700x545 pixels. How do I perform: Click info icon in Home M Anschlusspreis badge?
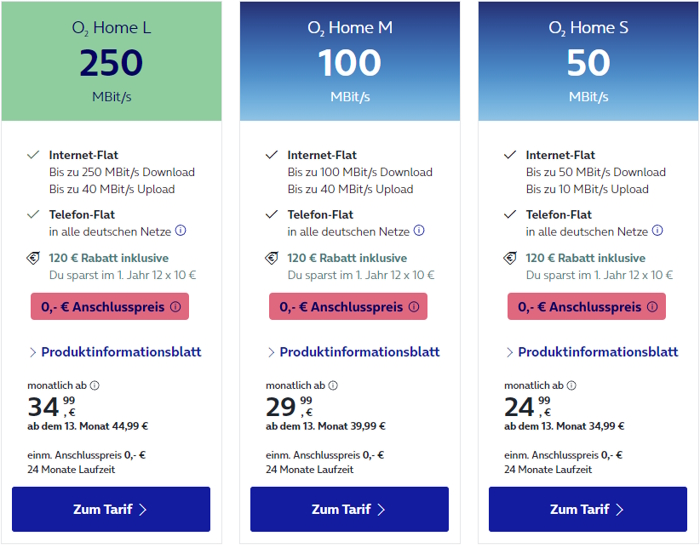(x=414, y=307)
